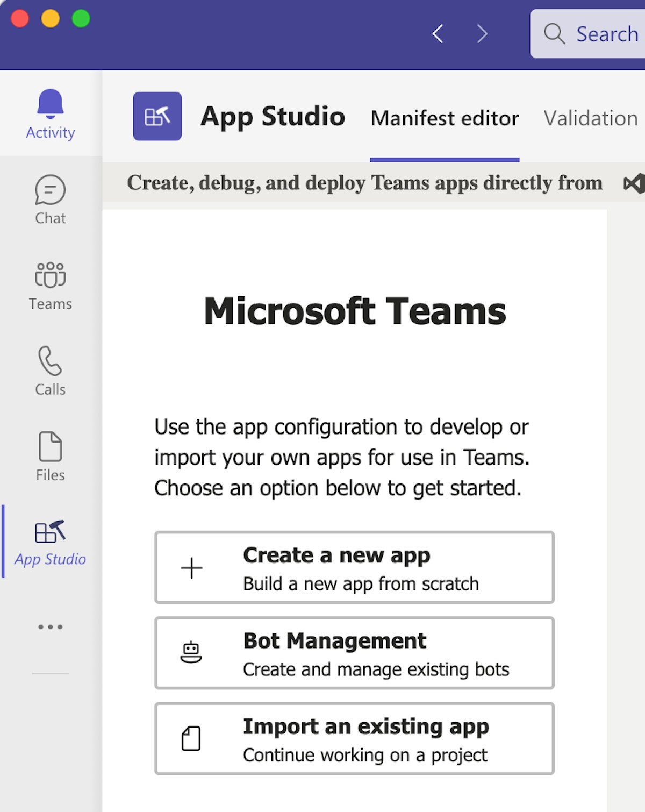This screenshot has height=812, width=645.
Task: Open Files in the sidebar
Action: pyautogui.click(x=50, y=447)
